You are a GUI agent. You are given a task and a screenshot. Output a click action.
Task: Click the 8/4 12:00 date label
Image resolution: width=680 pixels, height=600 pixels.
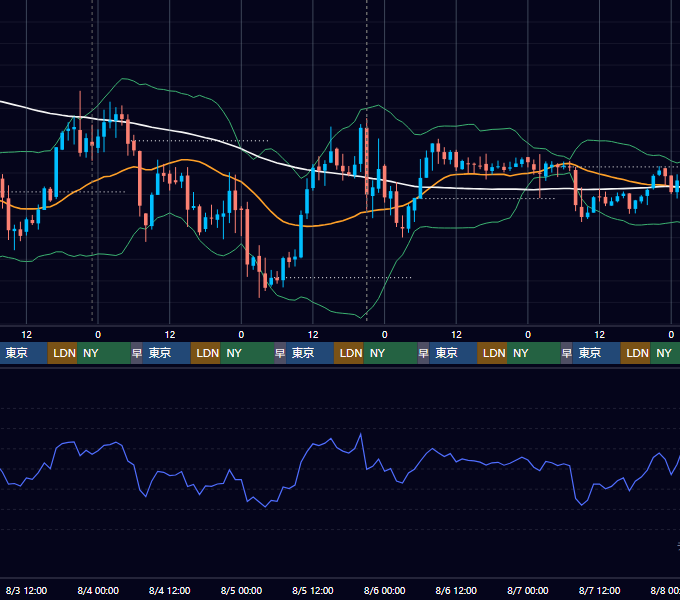[170, 590]
